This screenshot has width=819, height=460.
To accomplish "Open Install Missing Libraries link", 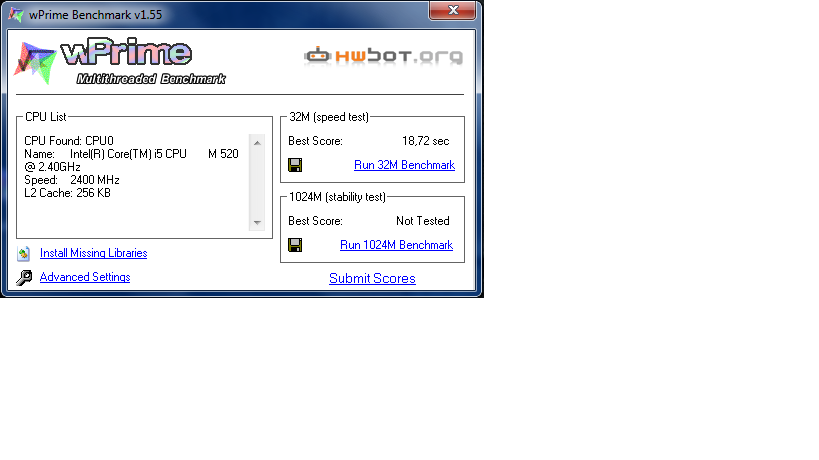I will coord(93,253).
